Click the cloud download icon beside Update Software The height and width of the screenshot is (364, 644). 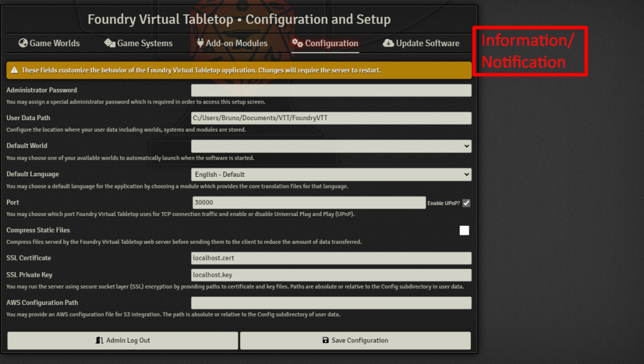[x=388, y=43]
